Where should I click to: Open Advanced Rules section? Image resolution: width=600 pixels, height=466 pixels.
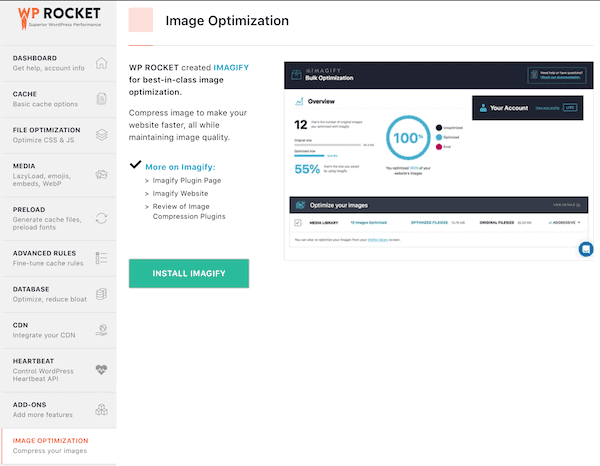[x=59, y=258]
